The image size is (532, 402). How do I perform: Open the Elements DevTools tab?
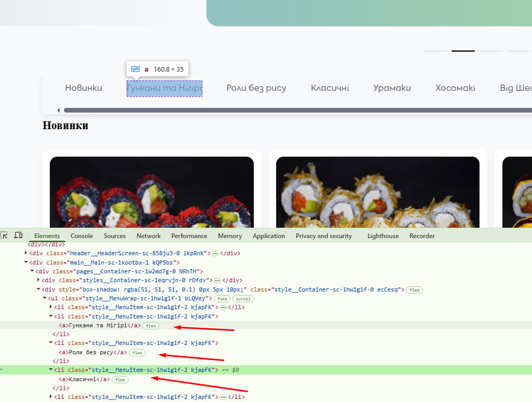[47, 236]
